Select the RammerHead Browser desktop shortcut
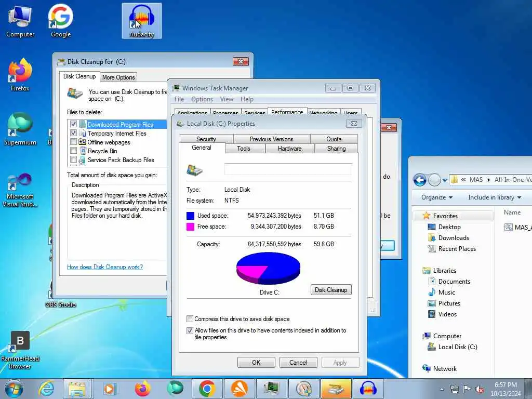This screenshot has height=399, width=532. pos(20,350)
